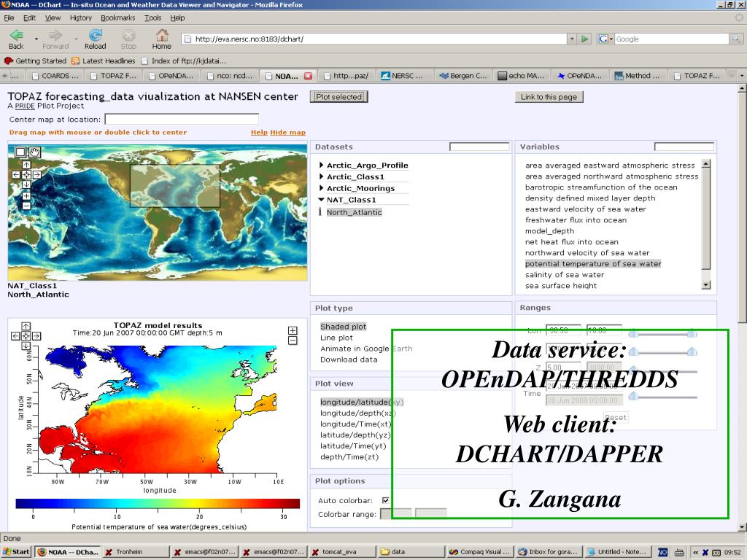Image resolution: width=747 pixels, height=560 pixels.
Task: Pan the TOPAZ plot down
Action: tap(26, 346)
